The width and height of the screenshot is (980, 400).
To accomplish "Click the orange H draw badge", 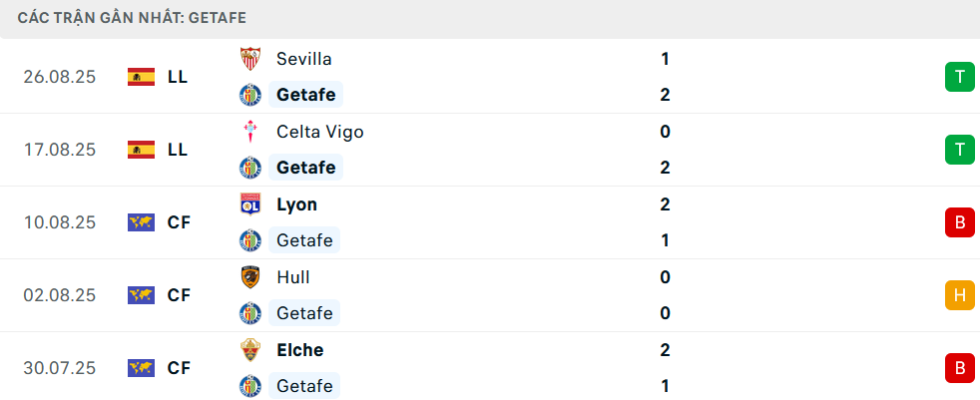I will click(959, 295).
